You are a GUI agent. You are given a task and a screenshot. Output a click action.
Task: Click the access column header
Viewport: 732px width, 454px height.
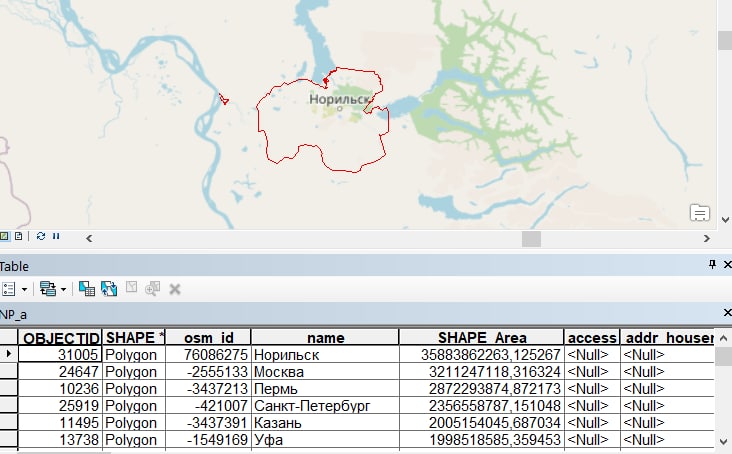(592, 337)
